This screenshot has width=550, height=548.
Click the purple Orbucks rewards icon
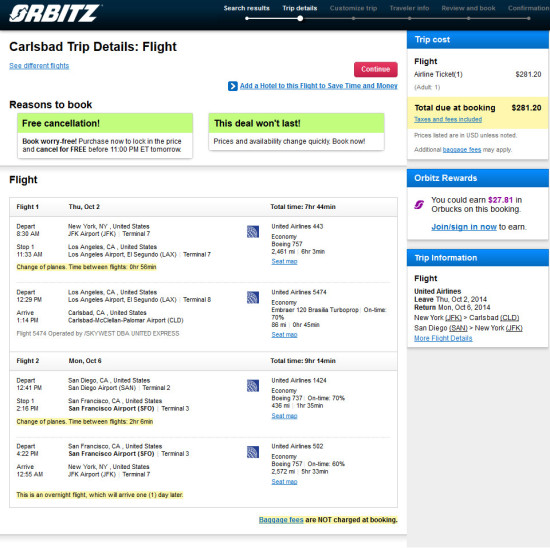[x=419, y=204]
